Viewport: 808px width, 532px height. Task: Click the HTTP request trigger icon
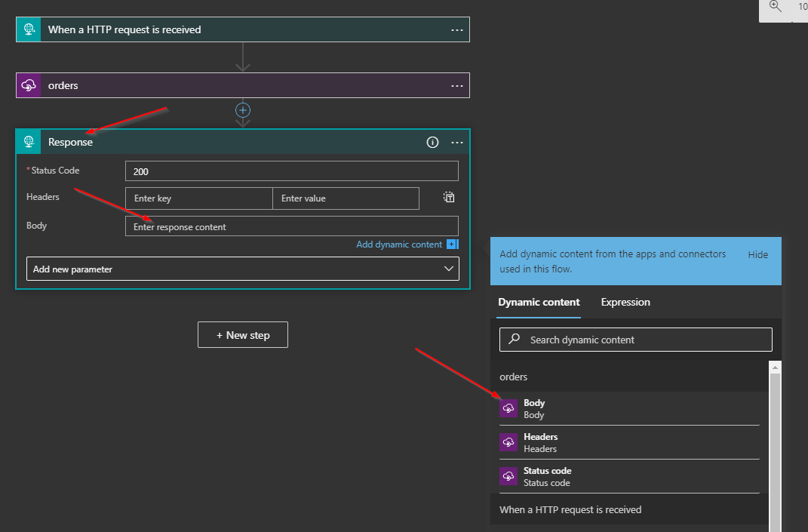[29, 29]
